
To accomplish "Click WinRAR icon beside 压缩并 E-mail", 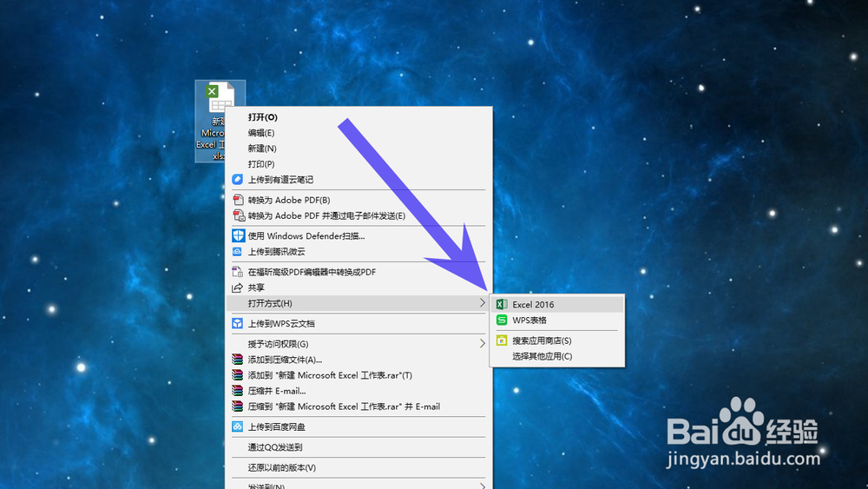I will coord(238,391).
